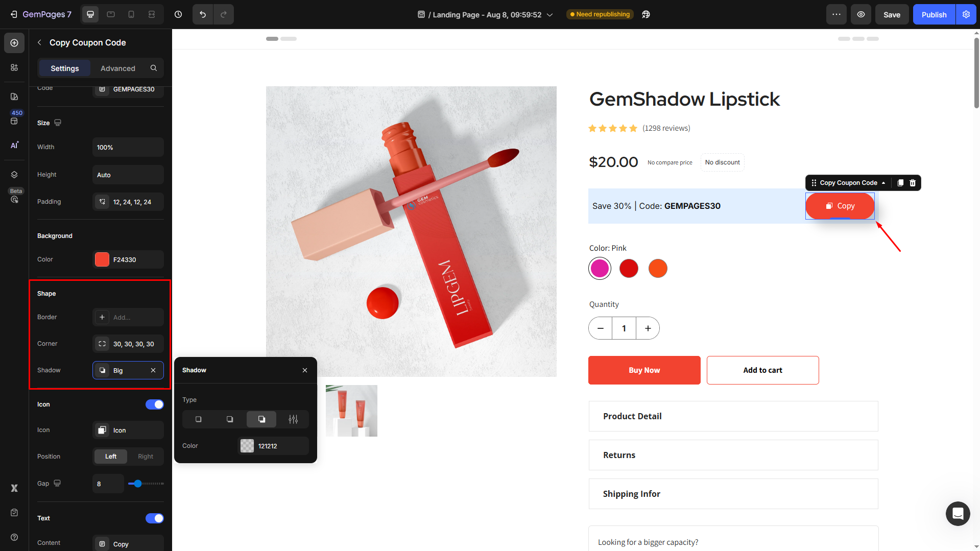This screenshot has width=980, height=551.
Task: Disable the Text toggle switch
Action: click(154, 518)
